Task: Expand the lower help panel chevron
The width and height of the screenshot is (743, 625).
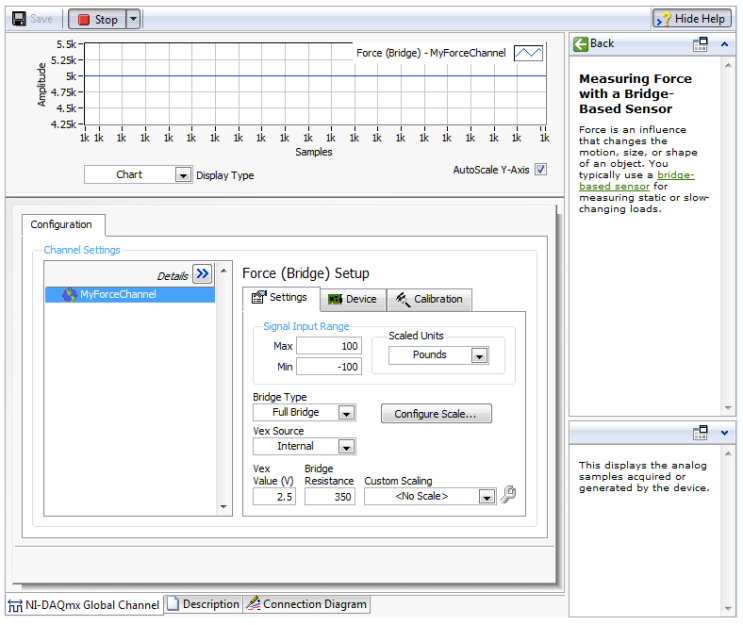Action: pos(724,433)
